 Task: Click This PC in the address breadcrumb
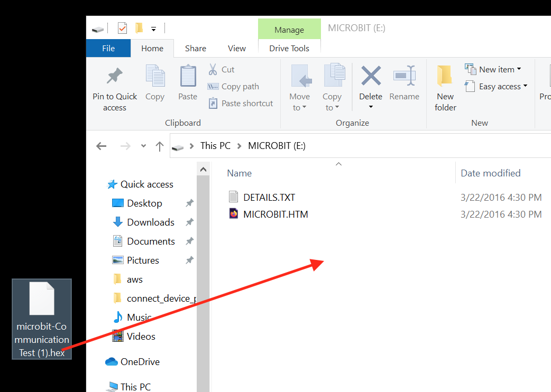click(215, 146)
